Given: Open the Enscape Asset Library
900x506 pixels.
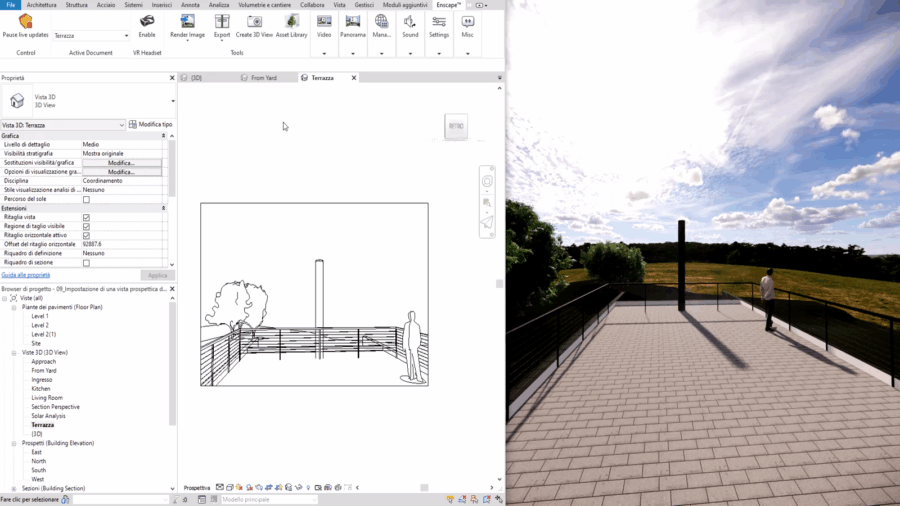Looking at the screenshot, I should pos(291,22).
